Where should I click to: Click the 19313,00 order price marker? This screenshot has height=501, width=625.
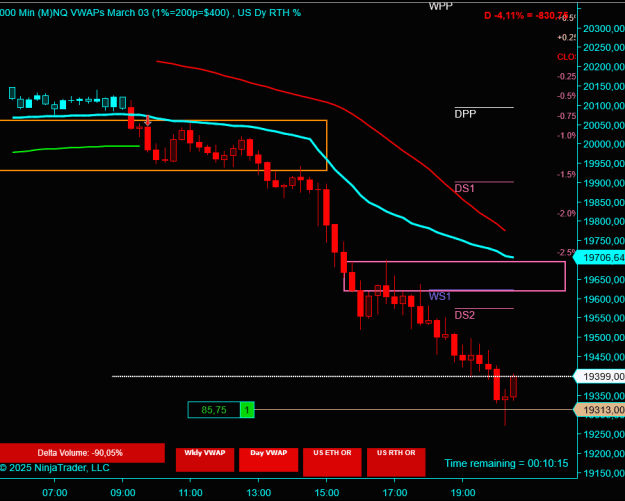(600, 410)
